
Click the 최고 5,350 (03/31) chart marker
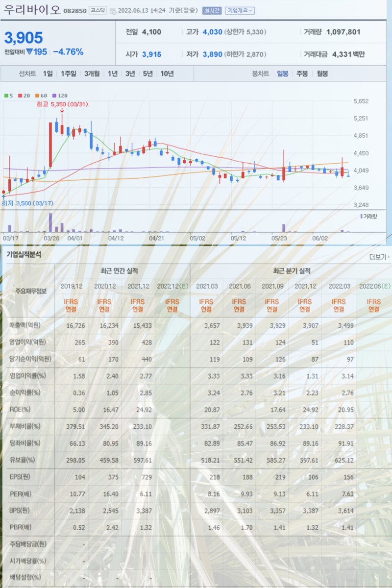[x=62, y=104]
